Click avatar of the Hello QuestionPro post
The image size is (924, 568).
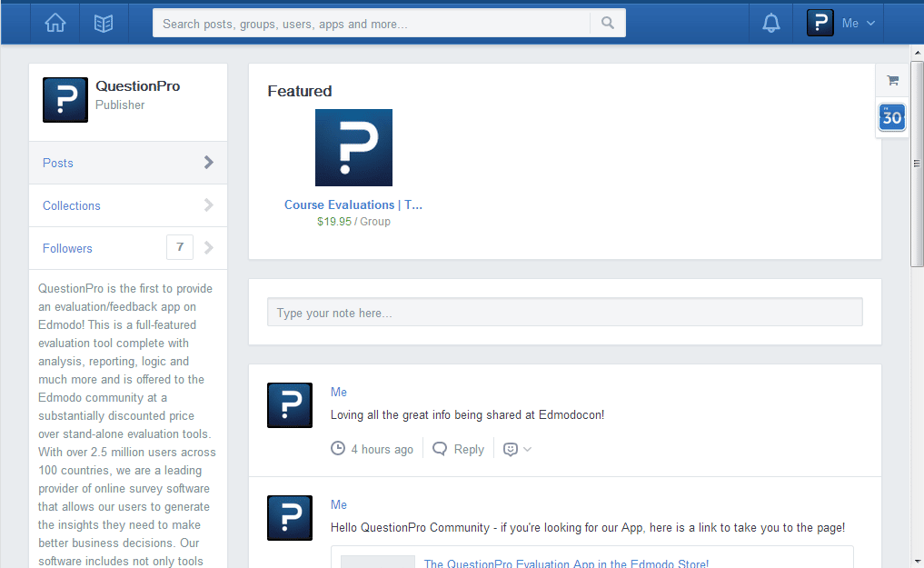[290, 518]
